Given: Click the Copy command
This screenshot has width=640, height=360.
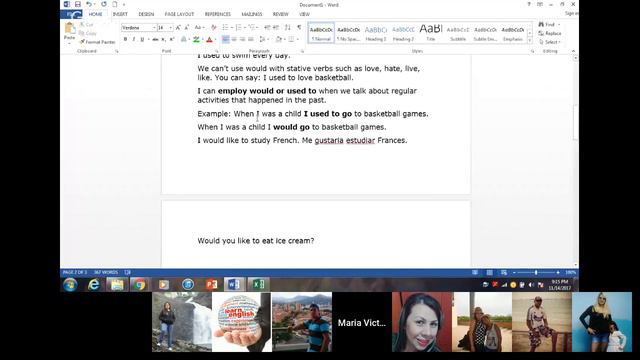Looking at the screenshot, I should 88,33.
